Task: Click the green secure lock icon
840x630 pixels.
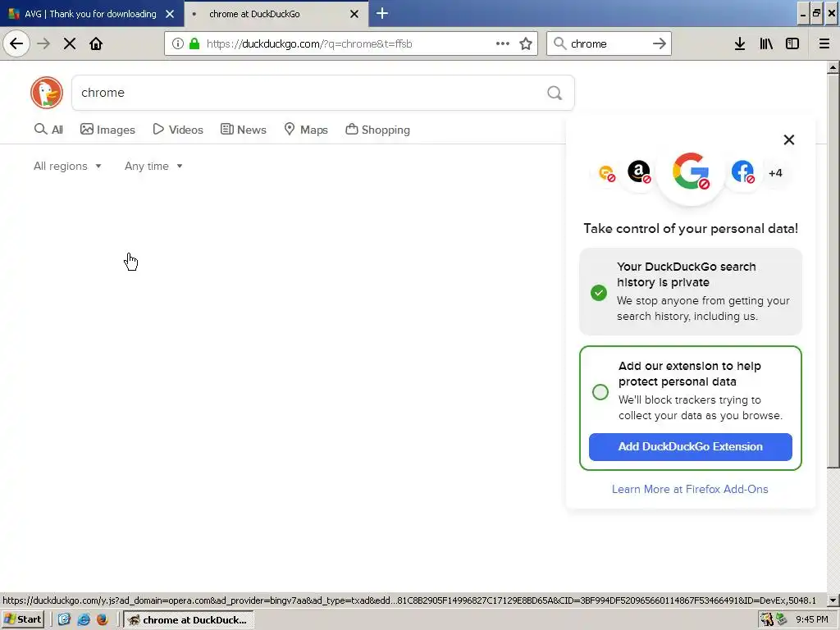Action: click(194, 43)
